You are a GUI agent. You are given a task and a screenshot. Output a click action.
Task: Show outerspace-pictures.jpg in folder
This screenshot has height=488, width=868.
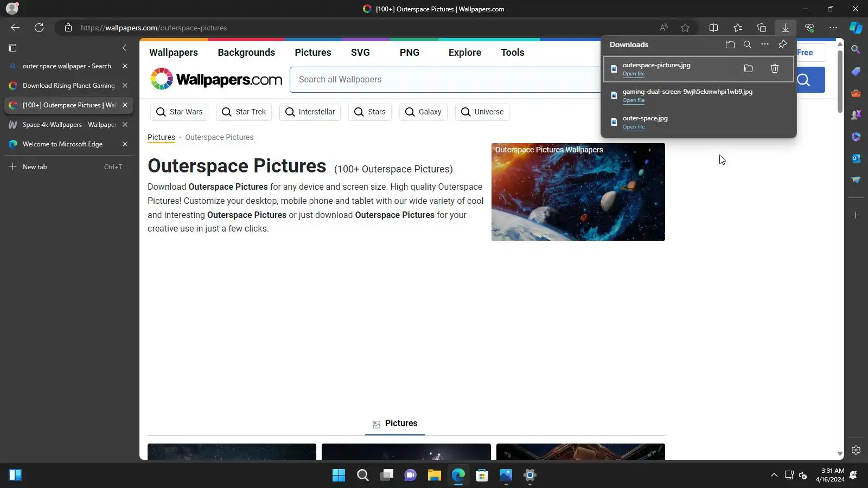pyautogui.click(x=749, y=68)
